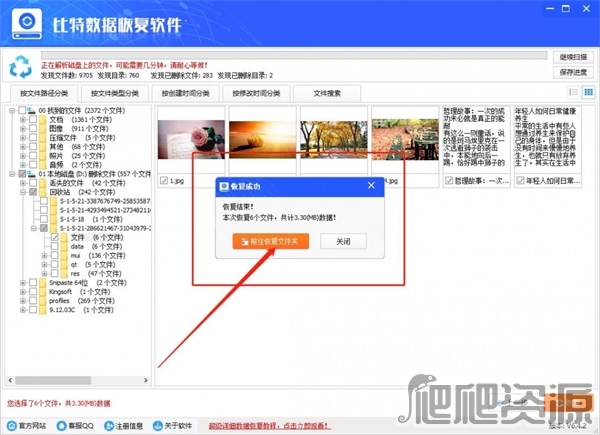Screen dimensions: 600x435
Task: Click the 保存进度 button
Action: click(573, 72)
